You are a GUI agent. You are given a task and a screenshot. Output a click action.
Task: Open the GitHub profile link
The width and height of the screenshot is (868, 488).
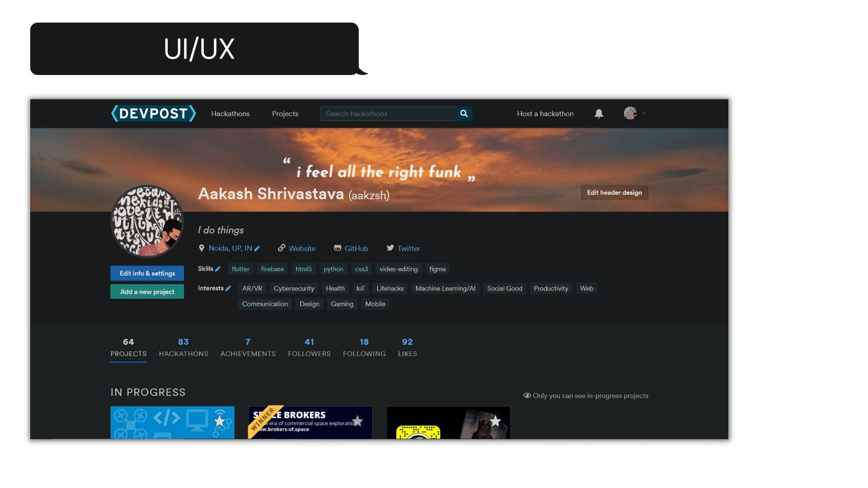tap(351, 249)
